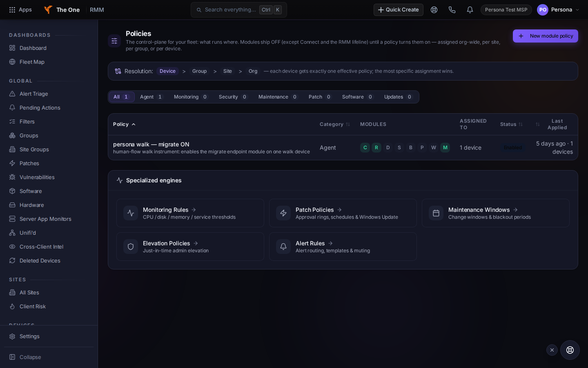This screenshot has height=368, width=588.
Task: Switch to the Maintenance tab
Action: (x=278, y=97)
